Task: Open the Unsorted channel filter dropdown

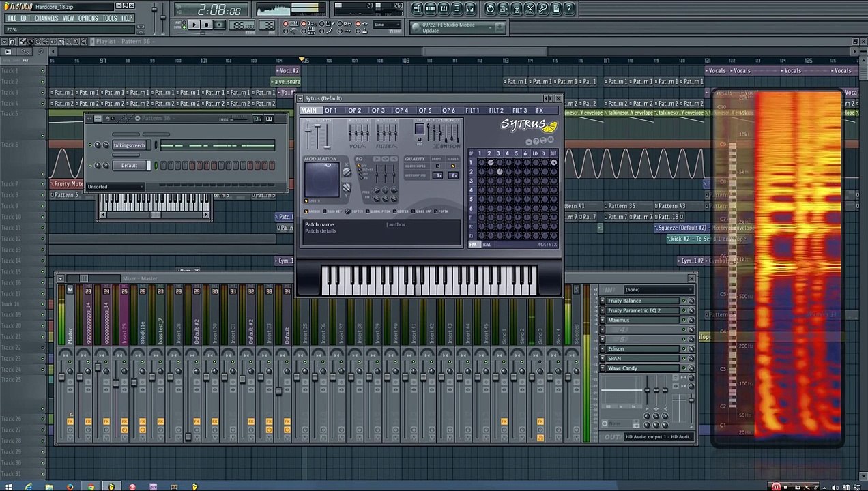Action: [116, 187]
